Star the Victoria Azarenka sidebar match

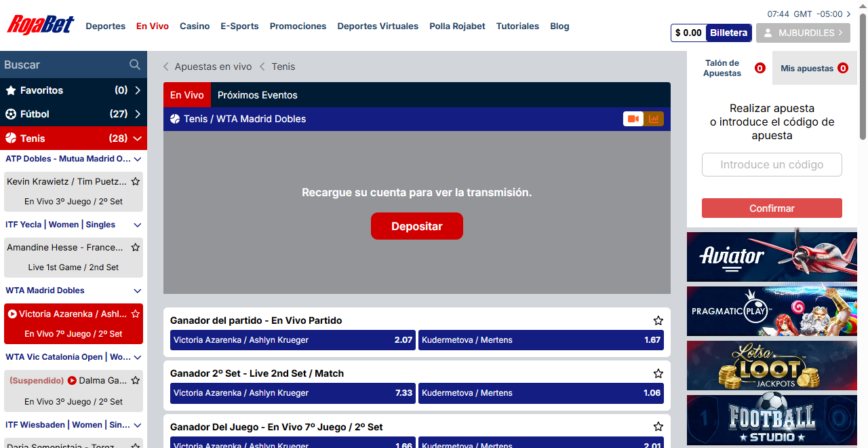coord(136,314)
